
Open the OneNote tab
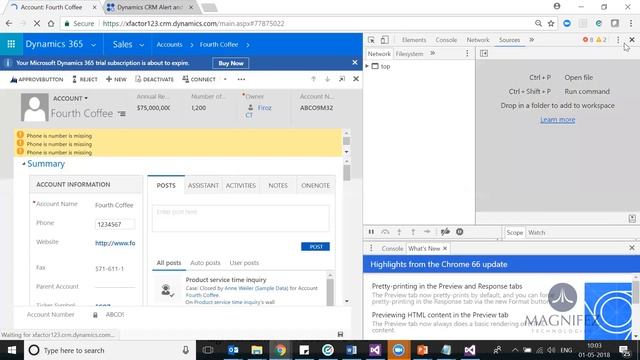tap(316, 185)
